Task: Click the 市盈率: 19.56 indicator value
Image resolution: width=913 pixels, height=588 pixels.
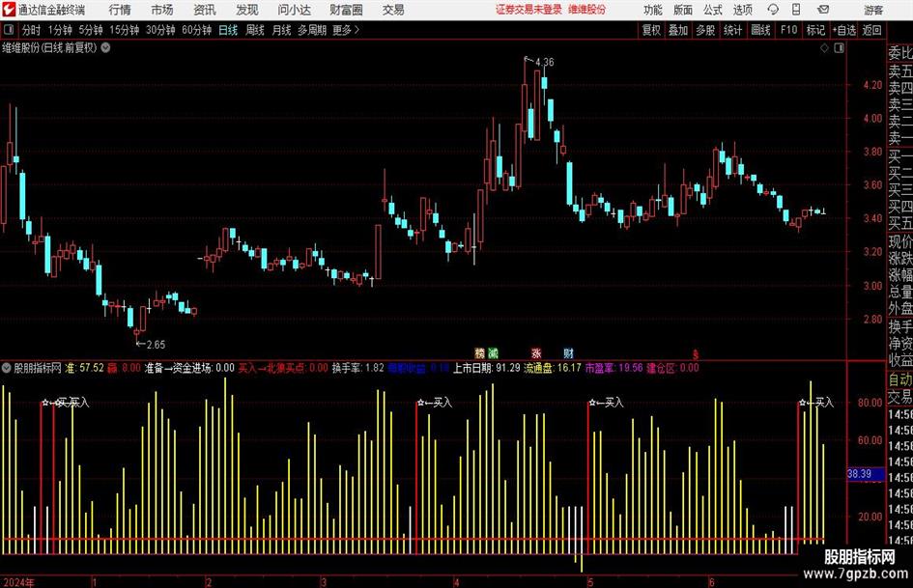Action: point(613,368)
